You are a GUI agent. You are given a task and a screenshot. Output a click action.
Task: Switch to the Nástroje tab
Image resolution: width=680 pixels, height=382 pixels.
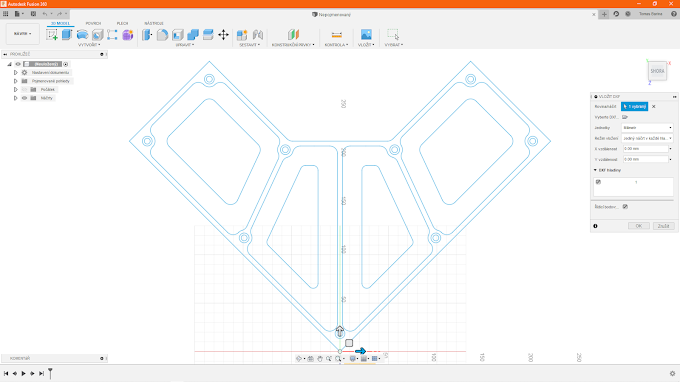pos(154,23)
